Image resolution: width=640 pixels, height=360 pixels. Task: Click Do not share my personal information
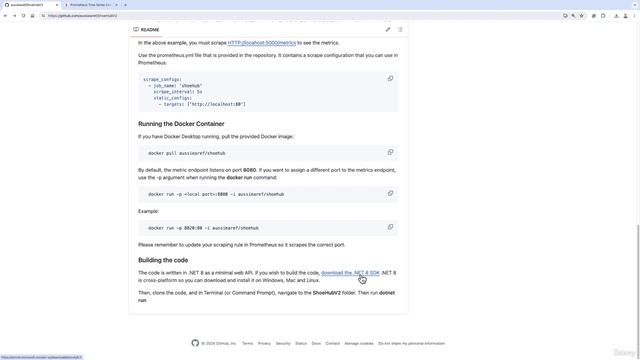click(411, 344)
